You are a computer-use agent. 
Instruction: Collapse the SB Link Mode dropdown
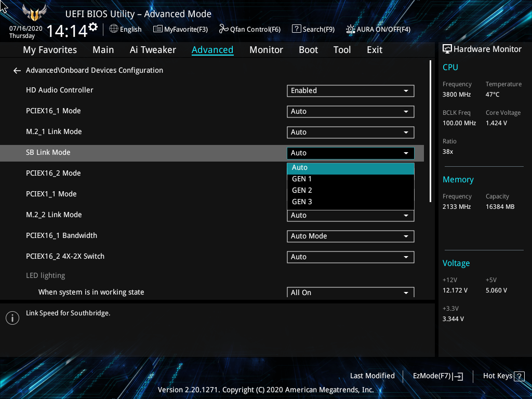tap(351, 153)
